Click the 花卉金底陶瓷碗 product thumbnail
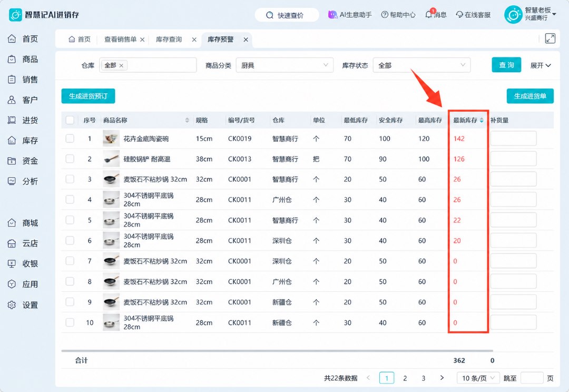The height and width of the screenshot is (392, 569). [x=111, y=139]
